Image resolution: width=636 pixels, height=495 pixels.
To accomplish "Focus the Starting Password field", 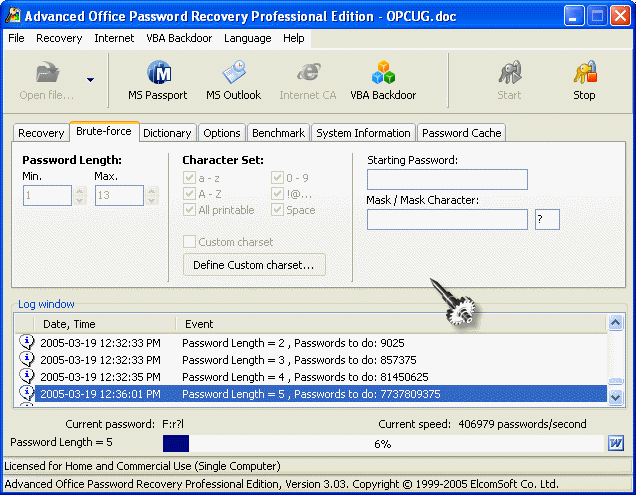I will coord(447,179).
